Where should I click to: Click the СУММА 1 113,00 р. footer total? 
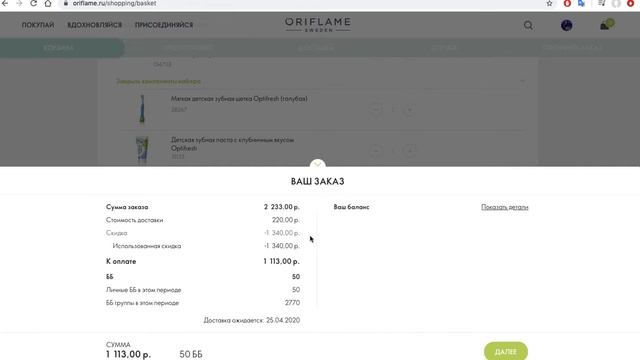(x=128, y=354)
